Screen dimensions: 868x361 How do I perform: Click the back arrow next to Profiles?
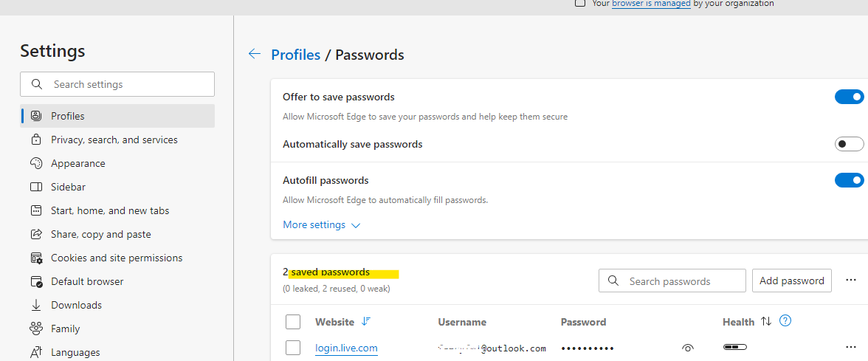255,54
